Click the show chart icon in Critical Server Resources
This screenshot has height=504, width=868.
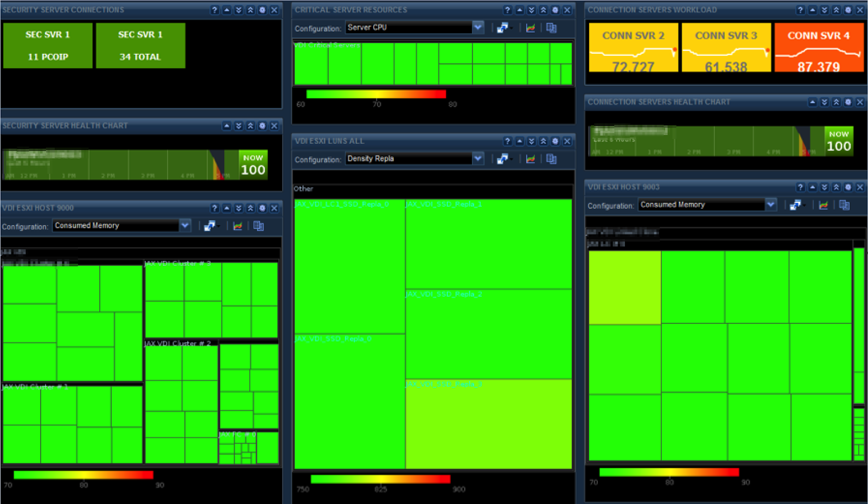coord(531,28)
